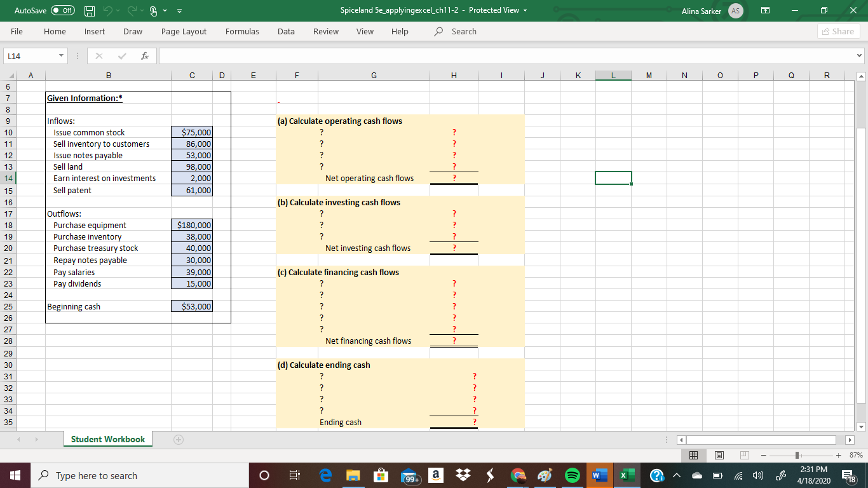
Task: Select Normal view in the status bar
Action: 694,455
